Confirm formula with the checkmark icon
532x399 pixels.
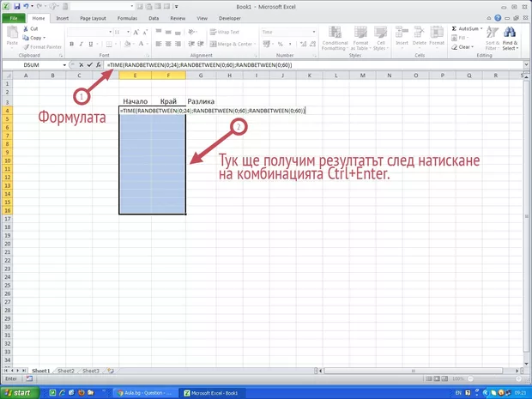click(89, 65)
